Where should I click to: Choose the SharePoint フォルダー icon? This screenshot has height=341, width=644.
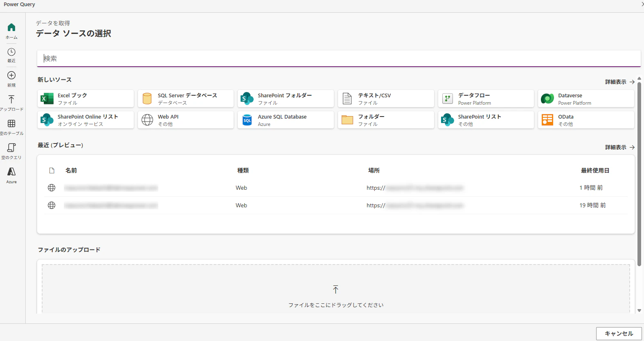(247, 99)
